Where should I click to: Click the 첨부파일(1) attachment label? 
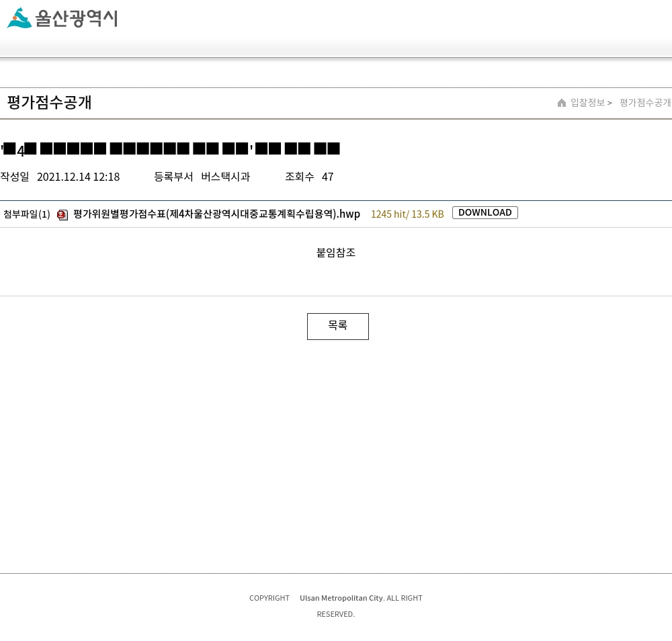[27, 214]
